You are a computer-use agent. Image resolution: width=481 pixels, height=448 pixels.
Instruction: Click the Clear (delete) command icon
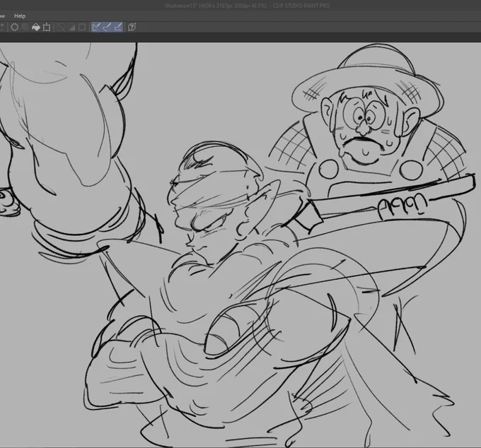click(14, 28)
